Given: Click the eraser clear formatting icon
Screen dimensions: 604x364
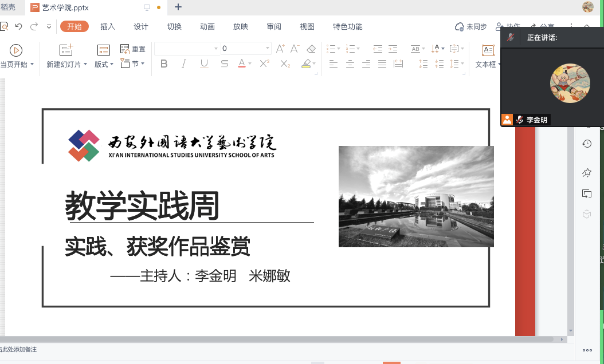Looking at the screenshot, I should 311,49.
